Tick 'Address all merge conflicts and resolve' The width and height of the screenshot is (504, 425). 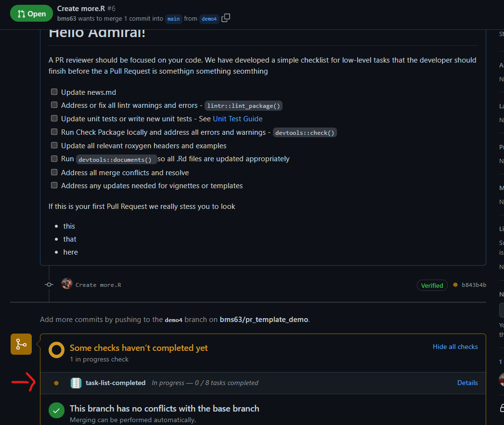[54, 172]
